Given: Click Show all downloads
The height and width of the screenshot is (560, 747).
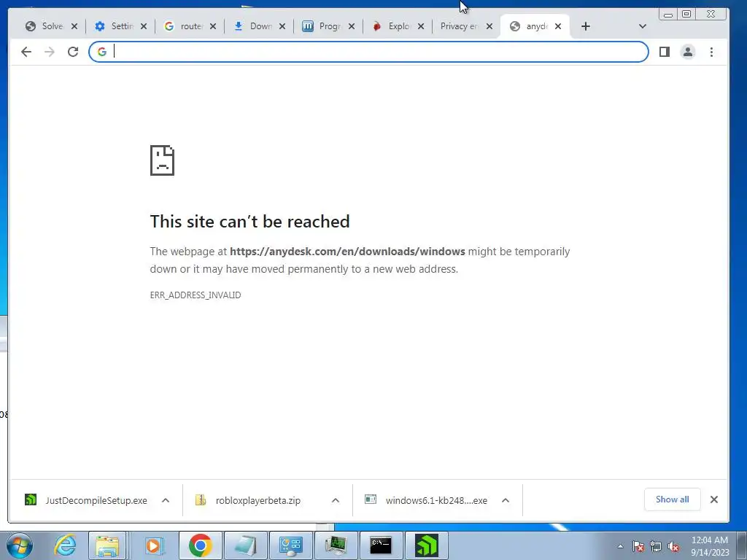Looking at the screenshot, I should click(x=672, y=499).
